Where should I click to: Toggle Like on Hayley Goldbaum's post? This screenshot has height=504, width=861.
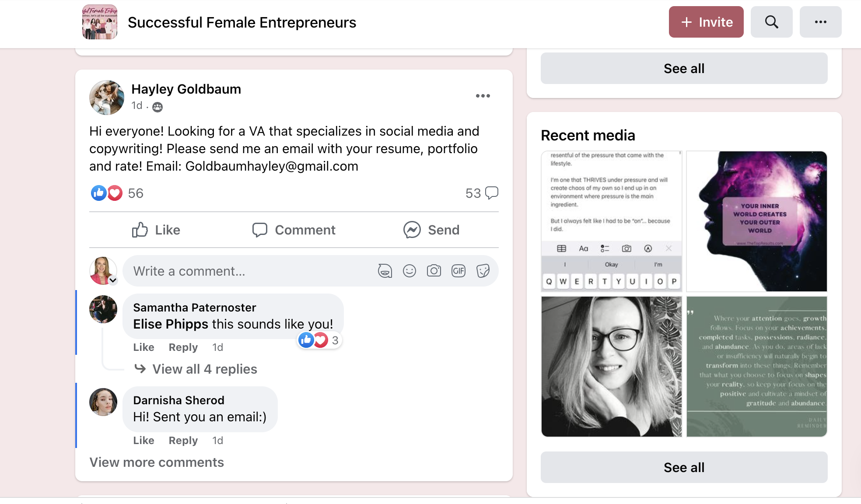[x=156, y=230]
